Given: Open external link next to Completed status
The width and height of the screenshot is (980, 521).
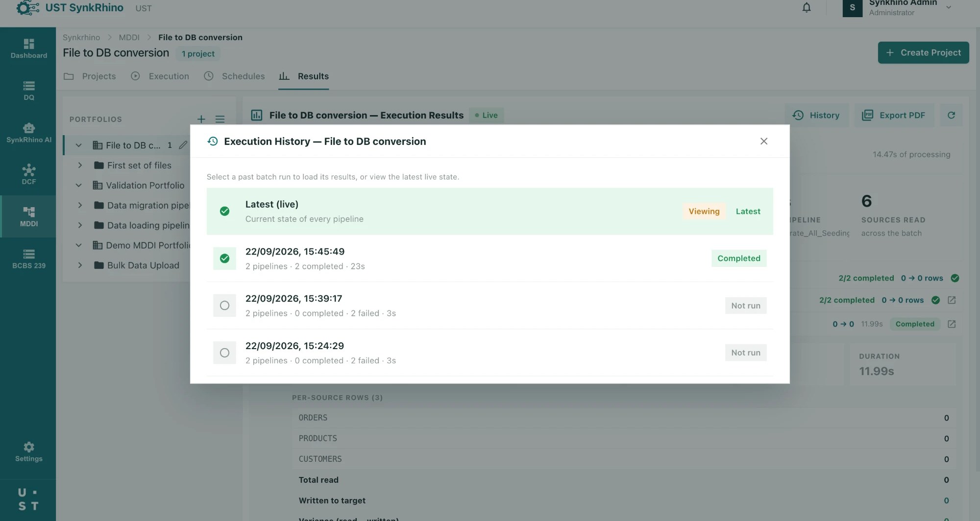Looking at the screenshot, I should pyautogui.click(x=952, y=324).
